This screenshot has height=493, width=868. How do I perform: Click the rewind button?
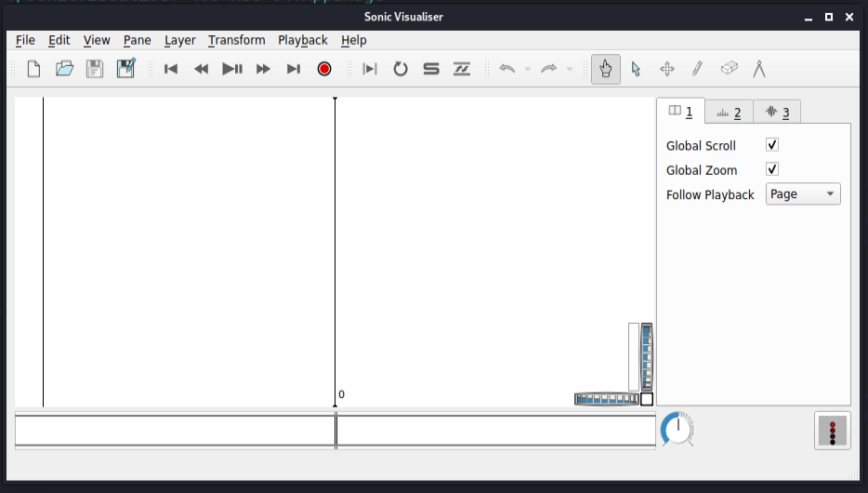(x=202, y=69)
